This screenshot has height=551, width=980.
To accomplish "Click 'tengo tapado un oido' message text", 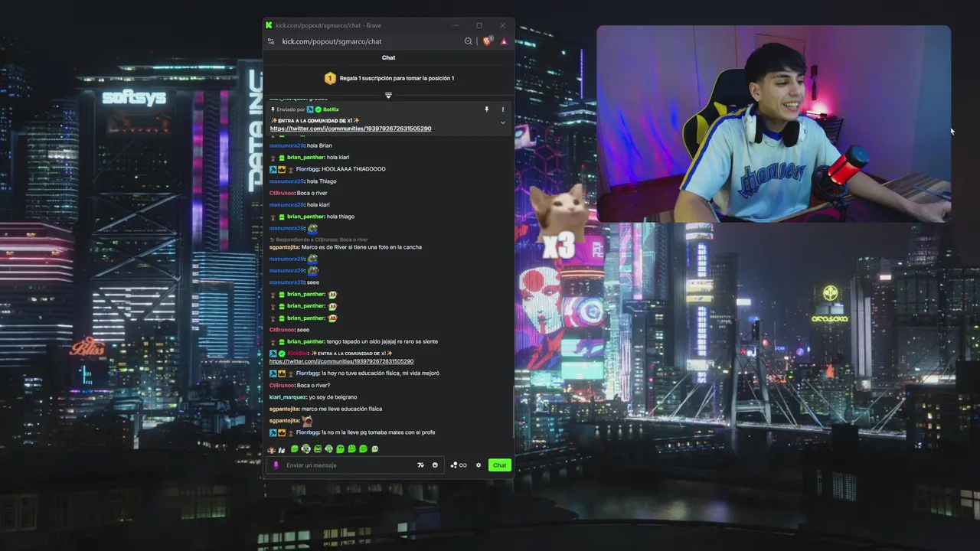I will 383,341.
